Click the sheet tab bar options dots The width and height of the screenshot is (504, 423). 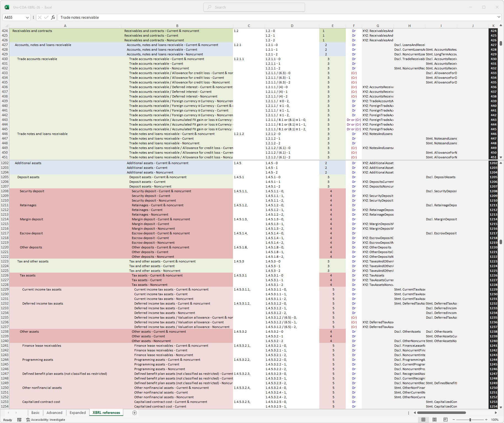coord(409,413)
